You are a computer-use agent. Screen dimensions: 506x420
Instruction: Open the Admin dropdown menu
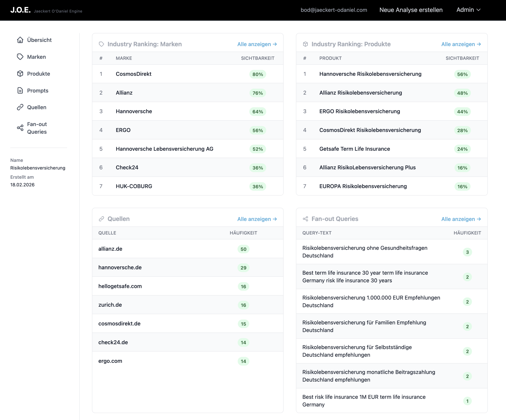pyautogui.click(x=468, y=10)
